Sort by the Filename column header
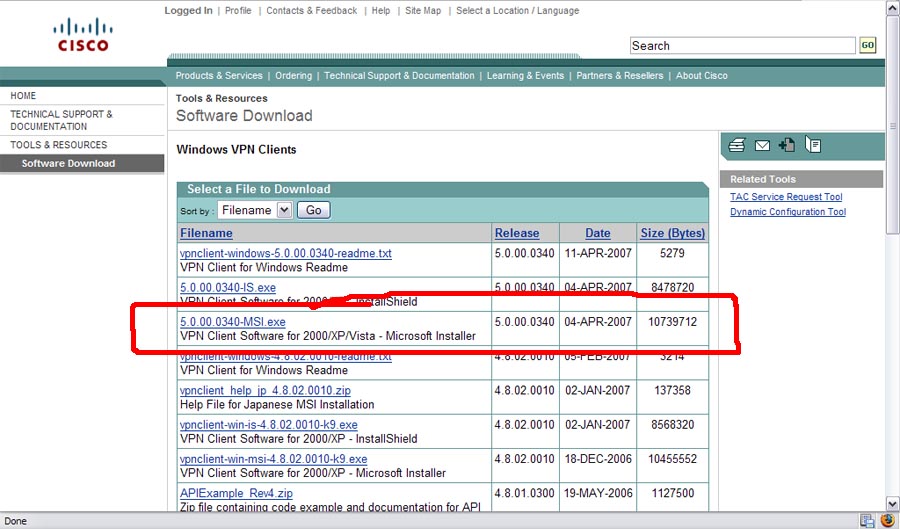This screenshot has height=529, width=900. pos(206,233)
